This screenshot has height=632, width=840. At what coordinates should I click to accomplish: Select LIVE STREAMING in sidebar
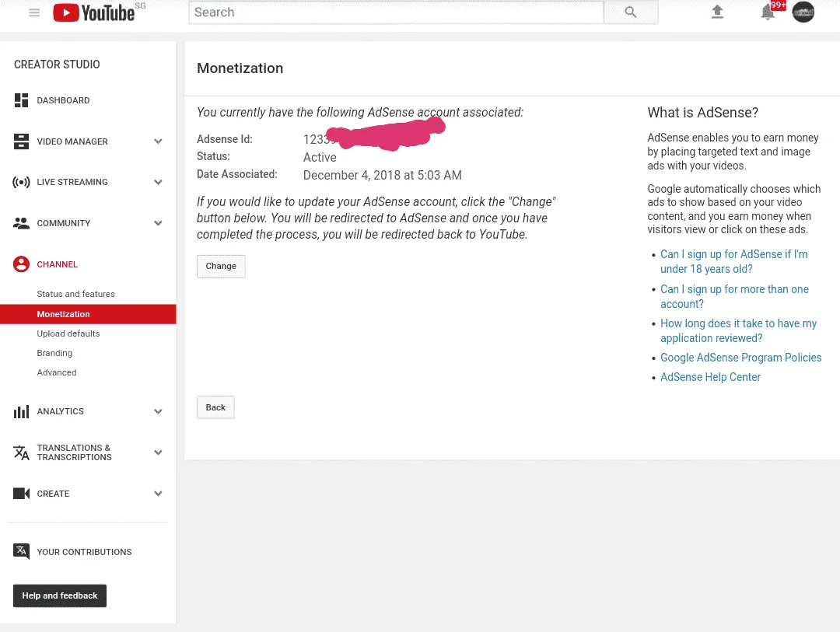72,182
